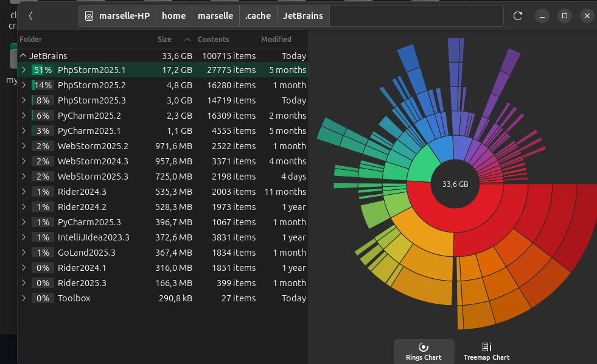Click the back arrow in header
The height and width of the screenshot is (364, 597).
(x=31, y=16)
